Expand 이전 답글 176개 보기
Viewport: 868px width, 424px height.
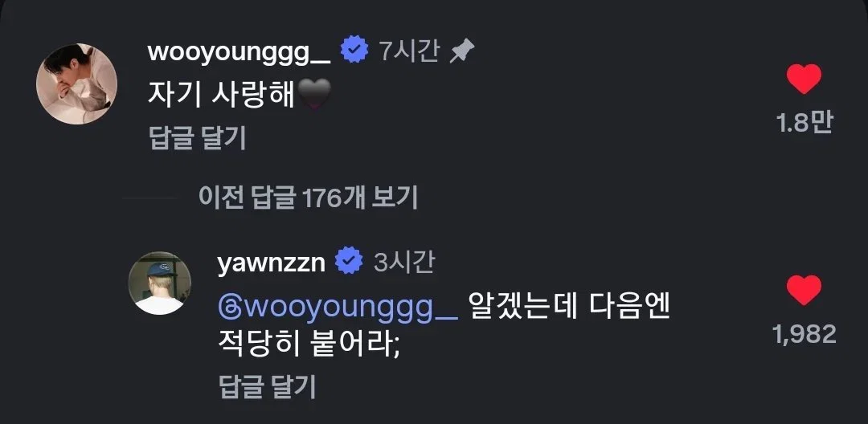point(308,198)
